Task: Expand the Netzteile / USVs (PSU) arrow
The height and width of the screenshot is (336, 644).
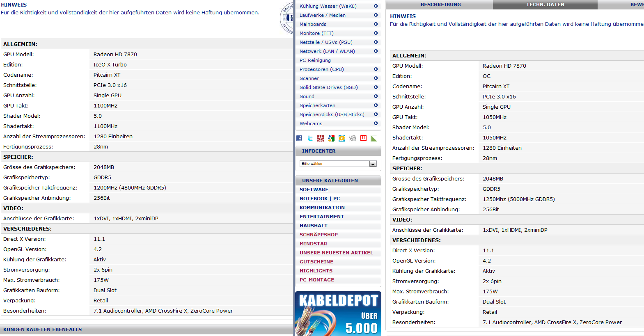Action: tap(376, 42)
